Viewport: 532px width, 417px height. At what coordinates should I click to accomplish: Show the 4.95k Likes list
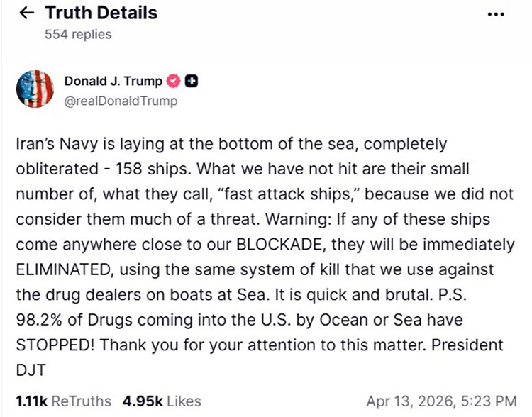pos(162,401)
